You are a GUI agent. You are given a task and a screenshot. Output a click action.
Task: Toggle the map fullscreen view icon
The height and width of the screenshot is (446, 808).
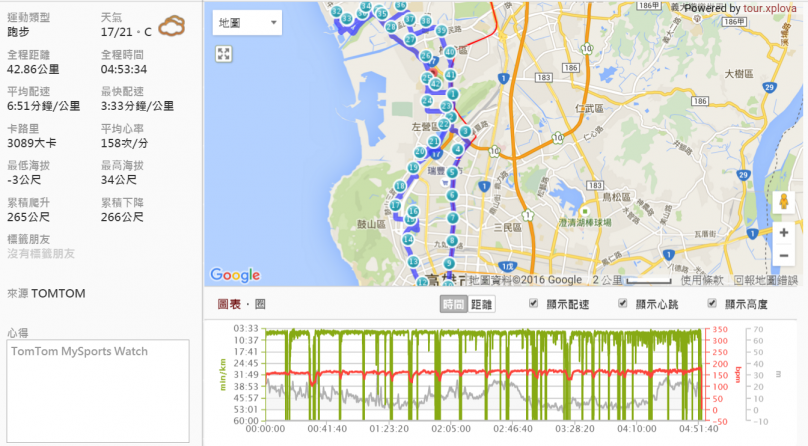(224, 53)
